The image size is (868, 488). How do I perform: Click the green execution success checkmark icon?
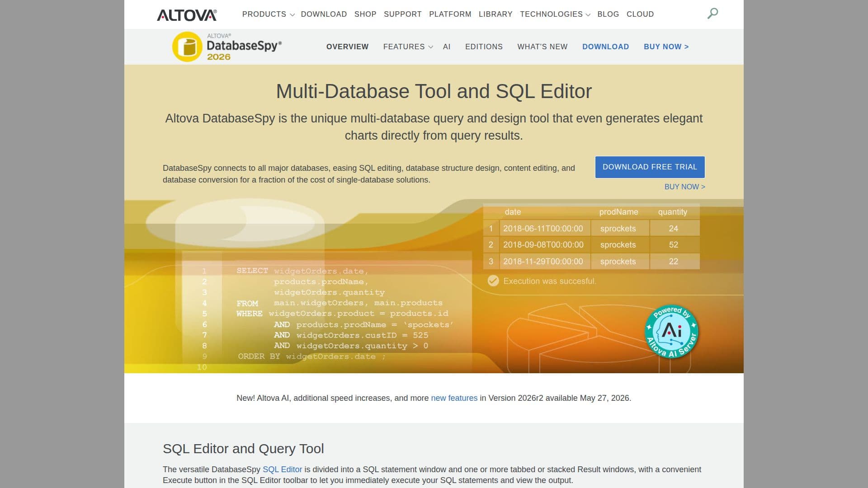[493, 281]
